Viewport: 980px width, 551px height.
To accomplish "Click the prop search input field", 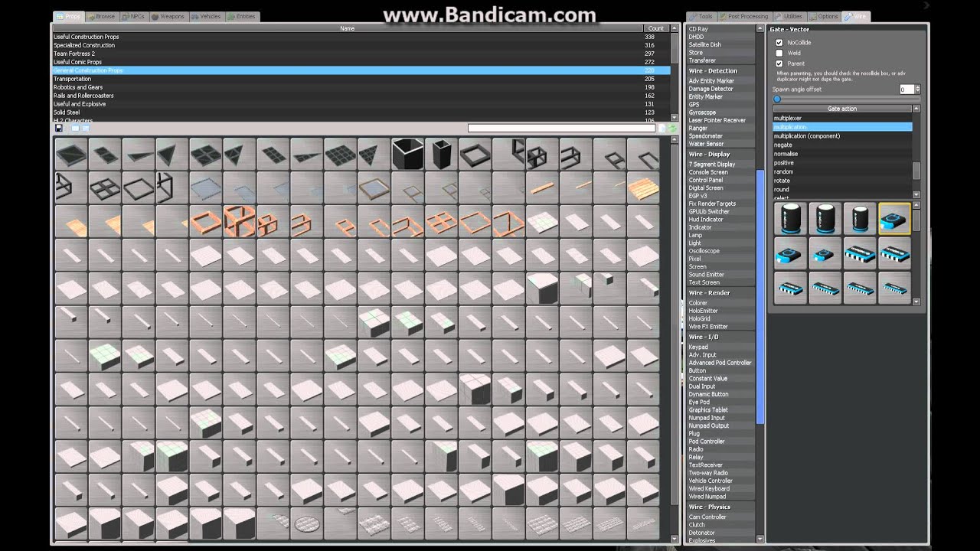I will point(563,129).
